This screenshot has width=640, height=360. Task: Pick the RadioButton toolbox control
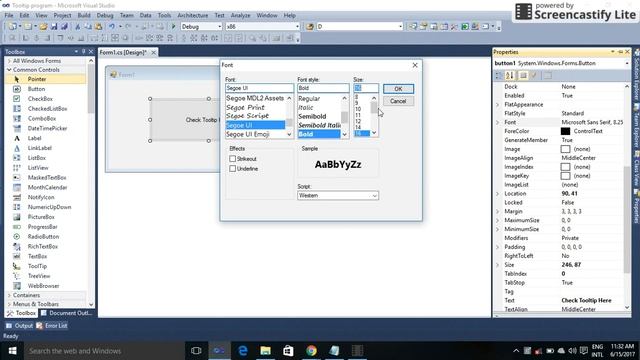tap(43, 237)
